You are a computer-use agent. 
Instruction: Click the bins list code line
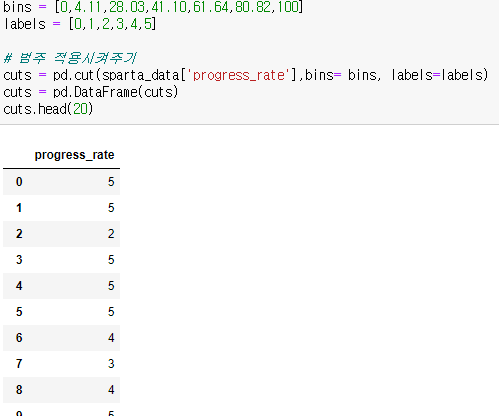pyautogui.click(x=153, y=7)
